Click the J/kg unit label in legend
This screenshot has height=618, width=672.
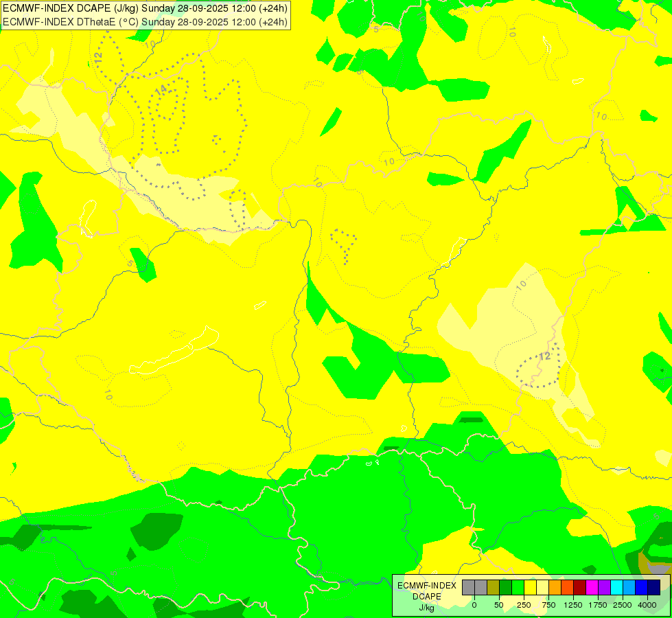[427, 608]
